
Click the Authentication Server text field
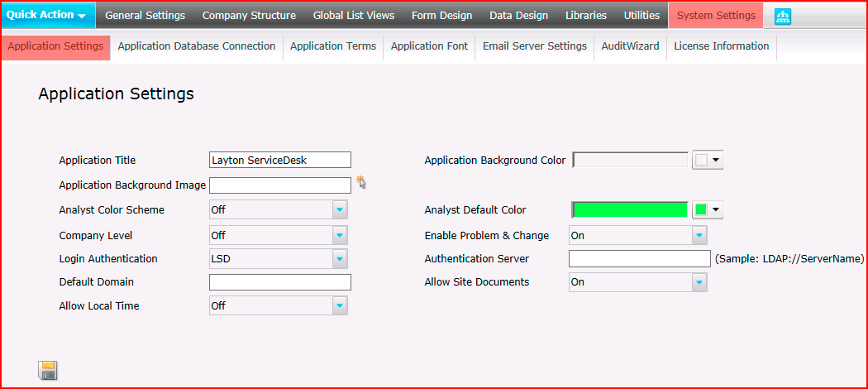pos(639,259)
